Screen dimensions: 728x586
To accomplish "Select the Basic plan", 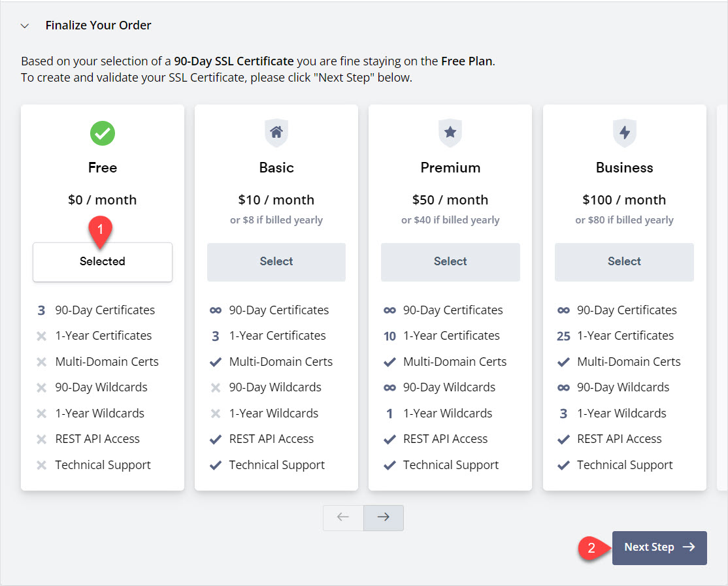I will pos(276,262).
